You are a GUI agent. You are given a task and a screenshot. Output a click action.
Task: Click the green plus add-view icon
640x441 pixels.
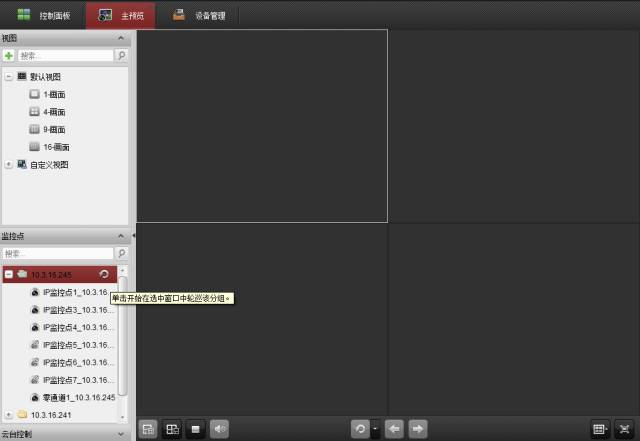[x=9, y=56]
